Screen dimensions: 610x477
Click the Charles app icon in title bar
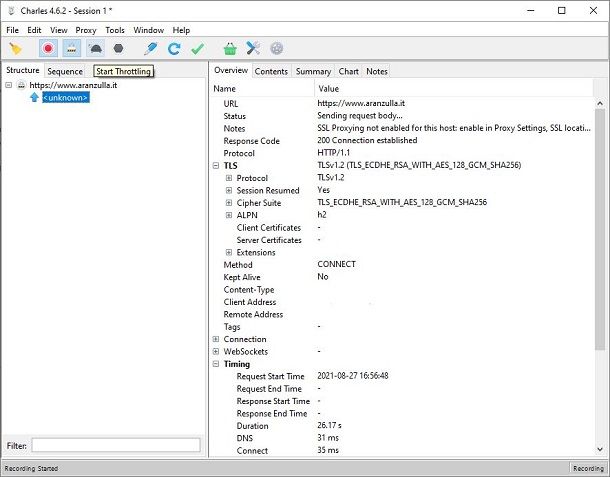(12, 11)
